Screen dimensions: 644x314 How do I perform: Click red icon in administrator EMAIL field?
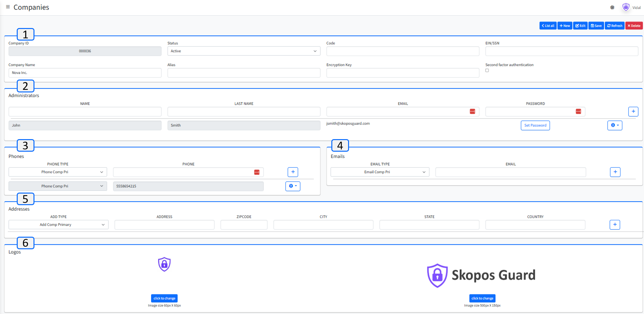point(472,111)
